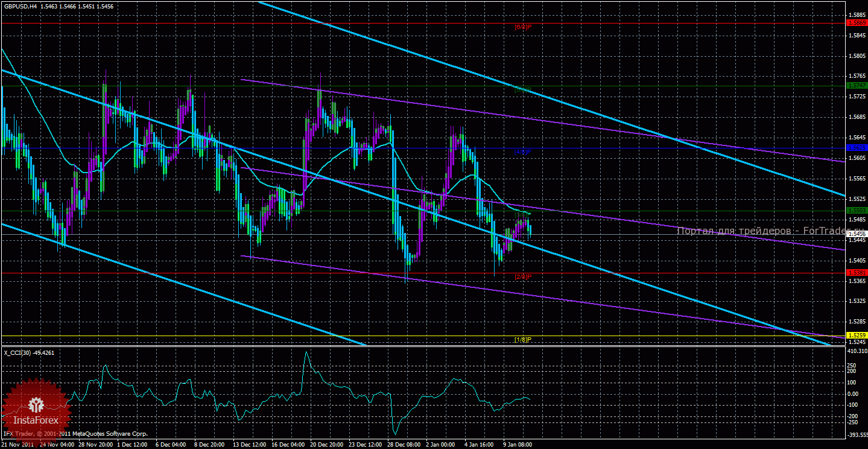Click the 1.5405 price scale value
Viewport: 868px width, 449px height.
click(857, 261)
